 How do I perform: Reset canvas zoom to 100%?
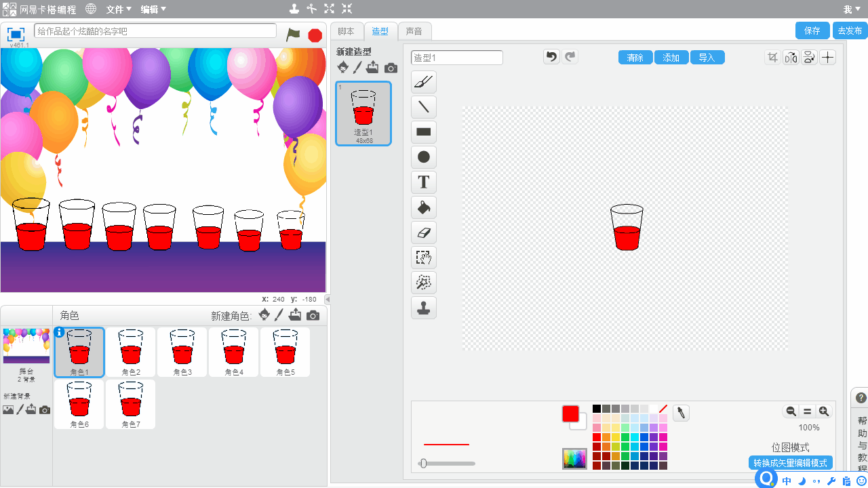coord(807,411)
